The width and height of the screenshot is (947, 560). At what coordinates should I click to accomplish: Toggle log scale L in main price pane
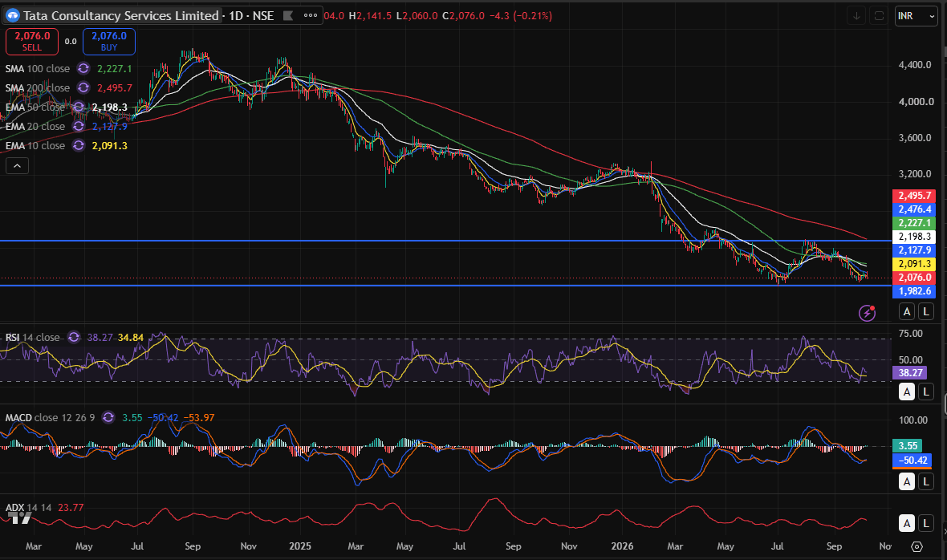pyautogui.click(x=926, y=311)
